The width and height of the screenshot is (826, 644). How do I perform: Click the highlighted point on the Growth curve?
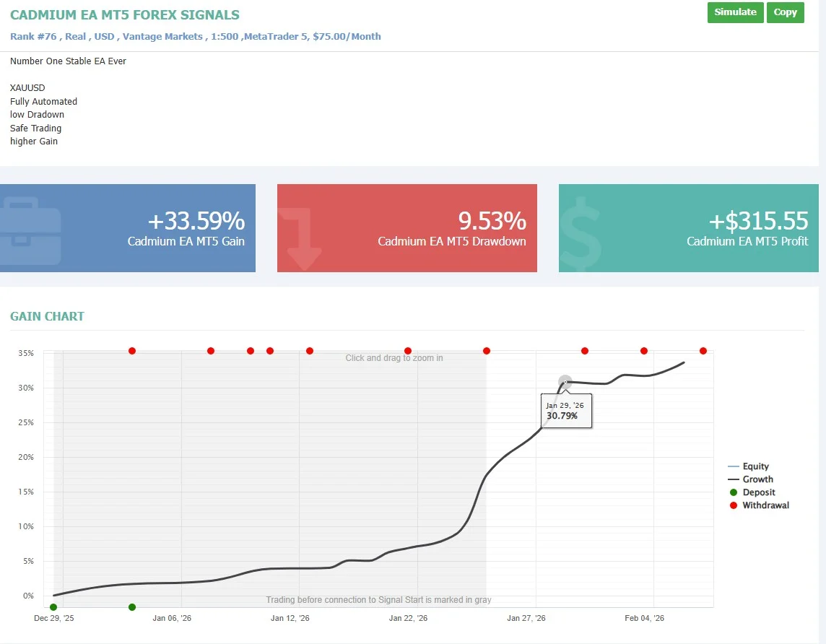(565, 380)
